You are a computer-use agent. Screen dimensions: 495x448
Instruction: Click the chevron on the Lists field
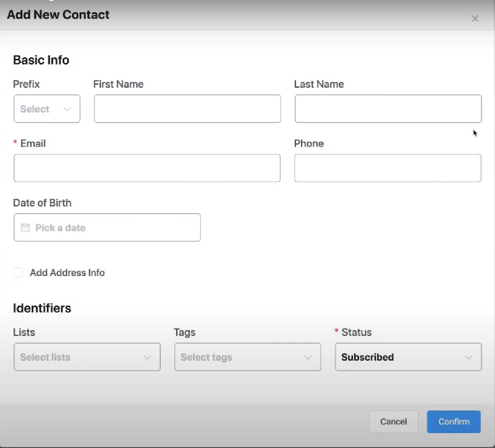(147, 357)
